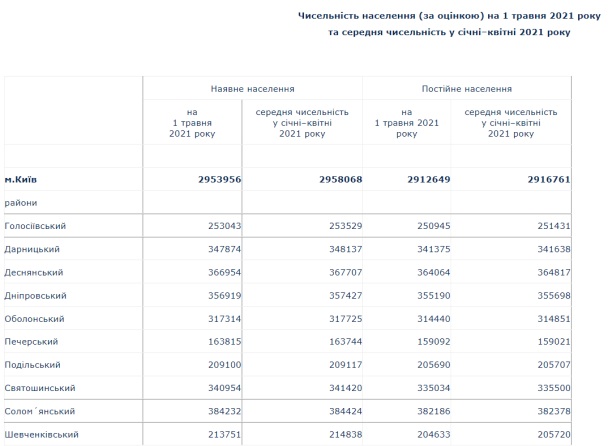Screen dimensions: 608x446
Task: Click the 'Деснянський' district name
Action: coord(34,273)
